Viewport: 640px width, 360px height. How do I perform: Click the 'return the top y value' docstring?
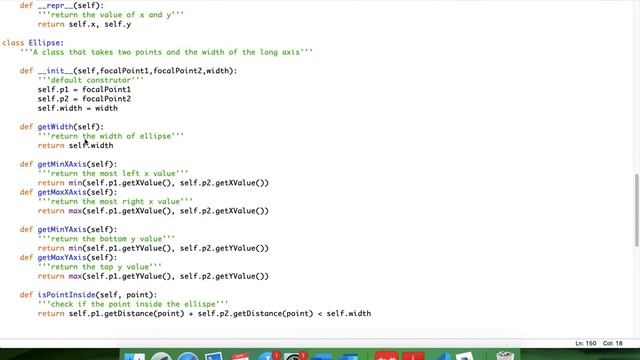click(100, 267)
